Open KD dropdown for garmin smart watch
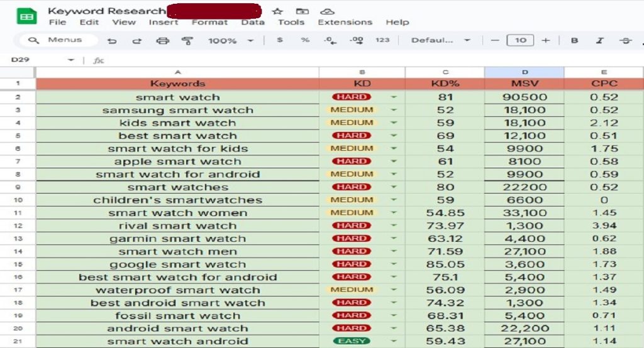Viewport: 644px width, 348px height. (x=394, y=239)
